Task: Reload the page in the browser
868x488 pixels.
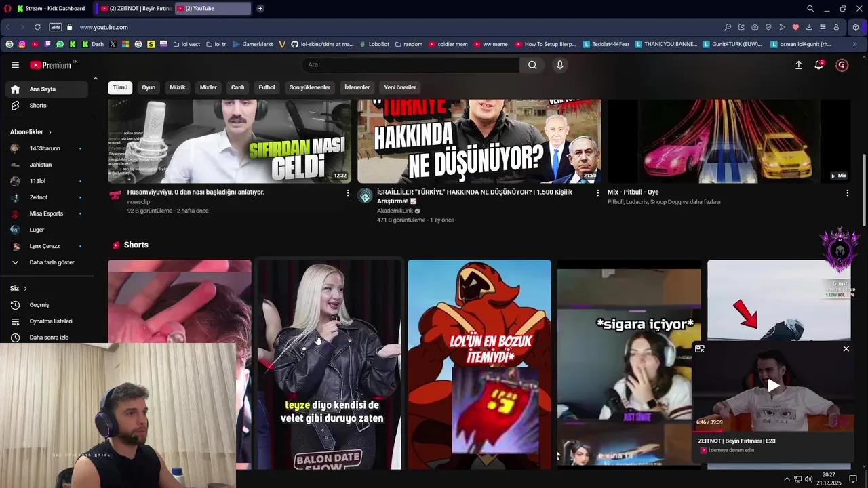Action: click(37, 27)
